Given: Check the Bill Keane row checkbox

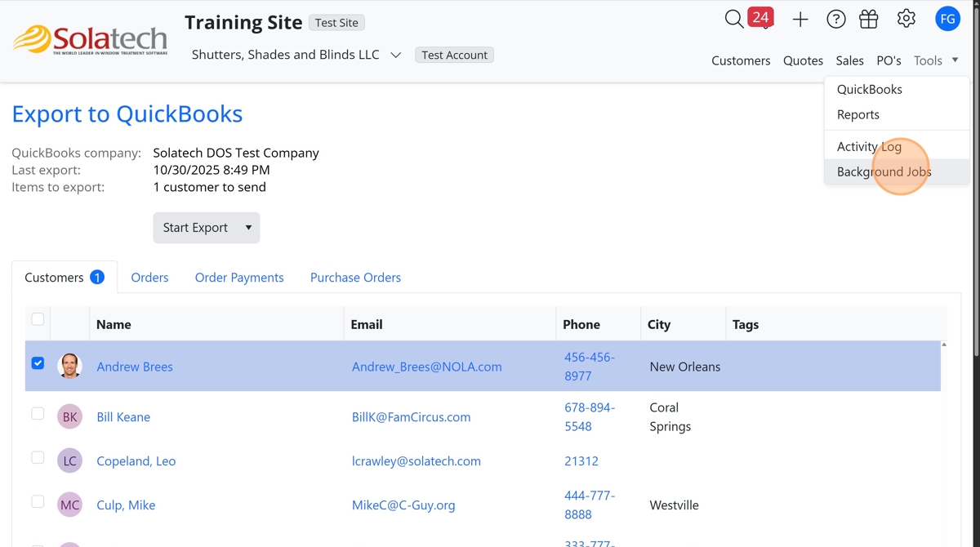Looking at the screenshot, I should (x=38, y=414).
